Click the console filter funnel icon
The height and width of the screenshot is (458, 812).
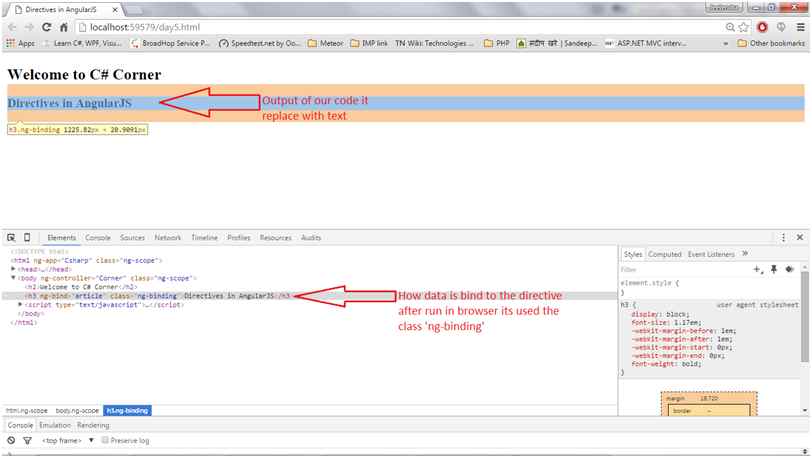[27, 440]
